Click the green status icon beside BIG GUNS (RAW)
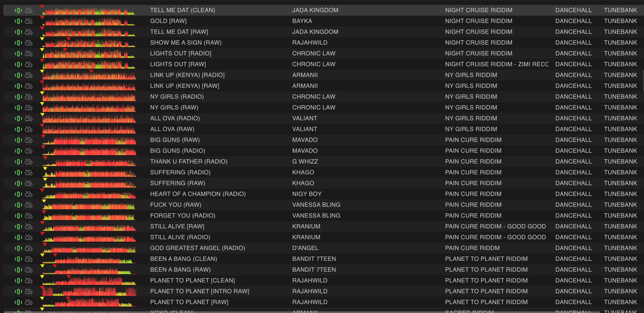 tap(18, 140)
